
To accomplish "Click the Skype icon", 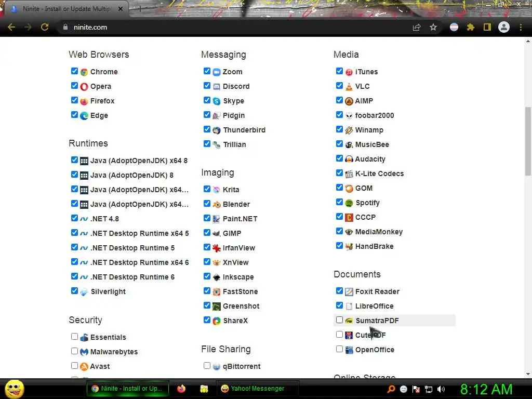I will [x=217, y=101].
